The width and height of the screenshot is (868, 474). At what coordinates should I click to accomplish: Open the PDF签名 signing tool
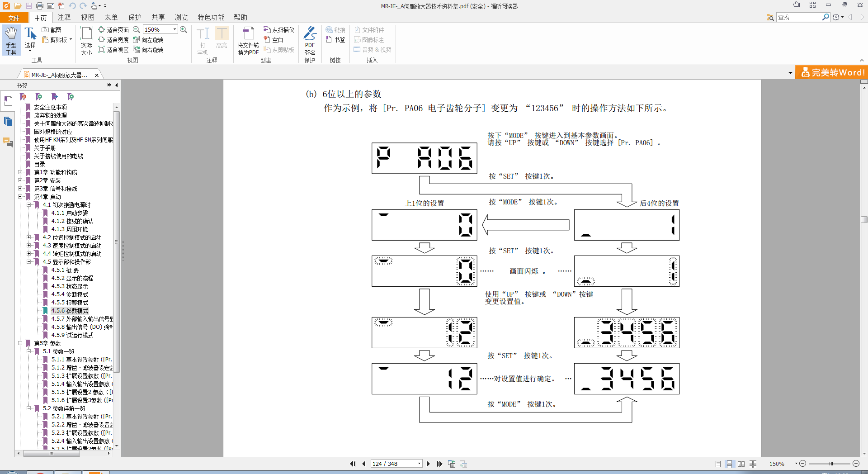(x=310, y=41)
